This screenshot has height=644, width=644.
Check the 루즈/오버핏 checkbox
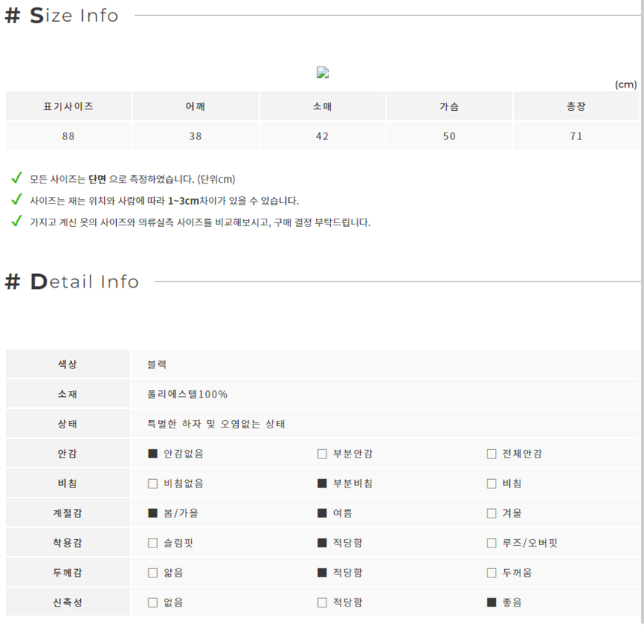(491, 543)
